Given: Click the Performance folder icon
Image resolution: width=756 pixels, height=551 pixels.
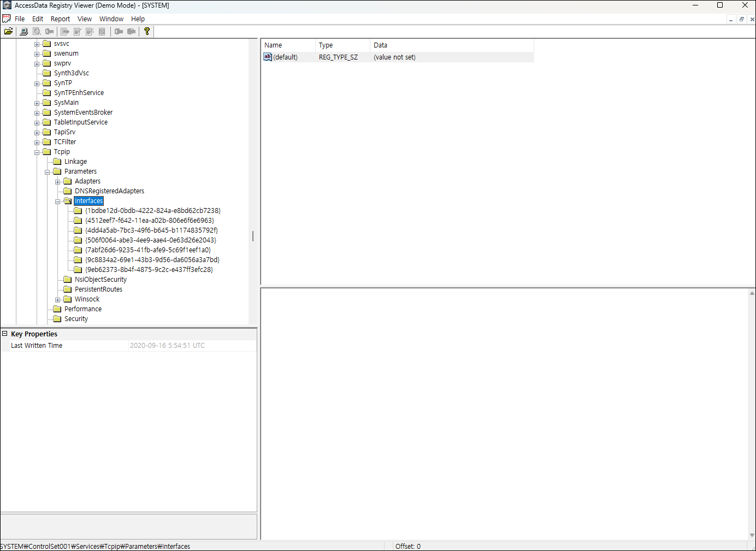Looking at the screenshot, I should pyautogui.click(x=57, y=309).
